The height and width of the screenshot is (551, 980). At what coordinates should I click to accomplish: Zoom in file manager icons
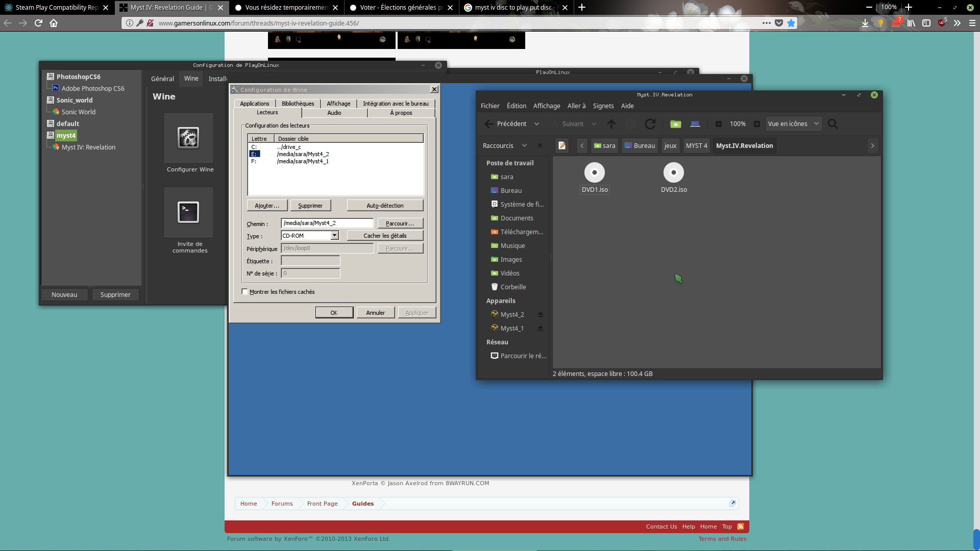click(x=757, y=124)
